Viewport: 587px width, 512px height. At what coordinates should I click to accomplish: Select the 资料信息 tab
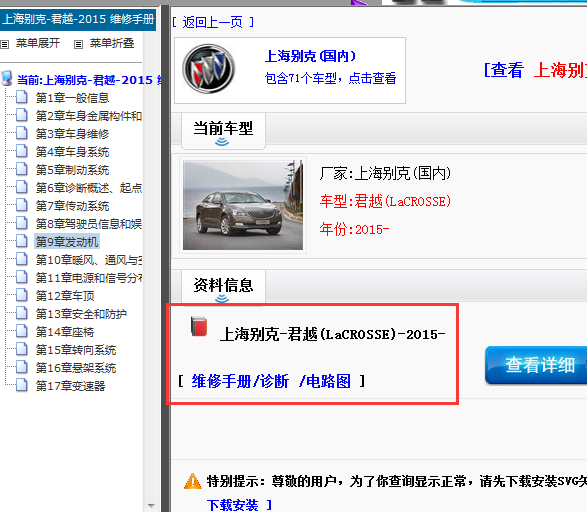click(x=223, y=286)
